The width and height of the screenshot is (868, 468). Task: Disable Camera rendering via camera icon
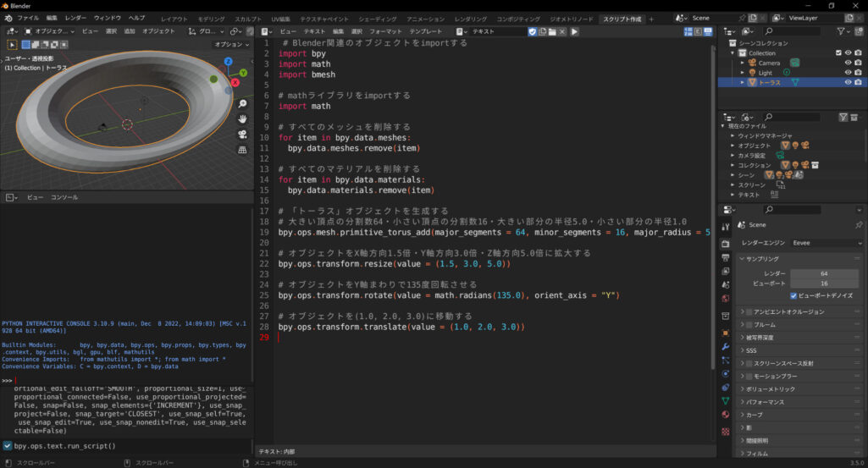point(858,63)
